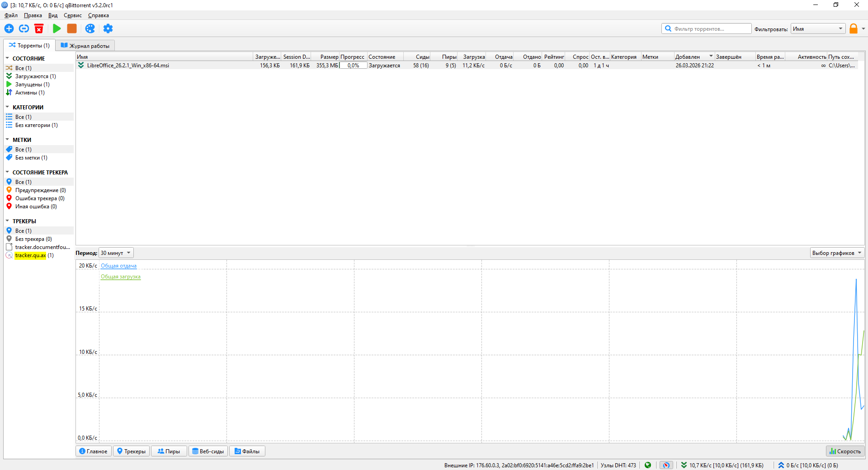Screen dimensions: 868x470
Task: Click the Общая загрузка graph legend link
Action: click(121, 277)
